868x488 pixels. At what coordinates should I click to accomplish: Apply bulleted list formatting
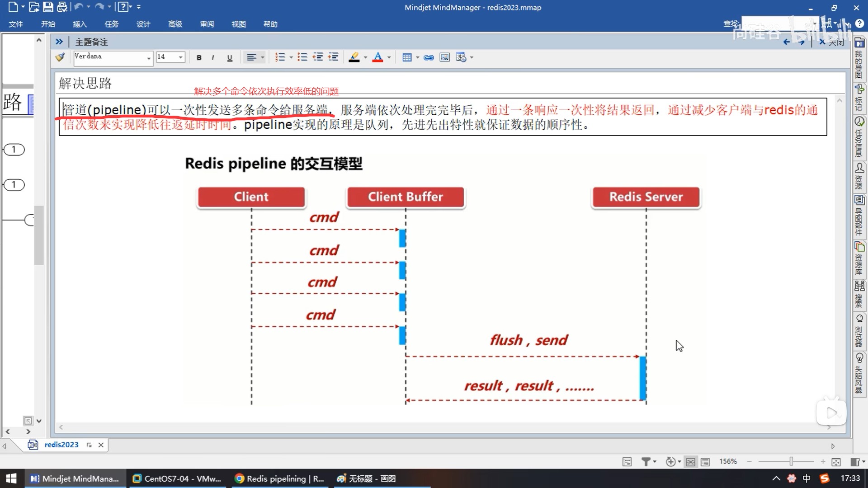[x=302, y=57]
